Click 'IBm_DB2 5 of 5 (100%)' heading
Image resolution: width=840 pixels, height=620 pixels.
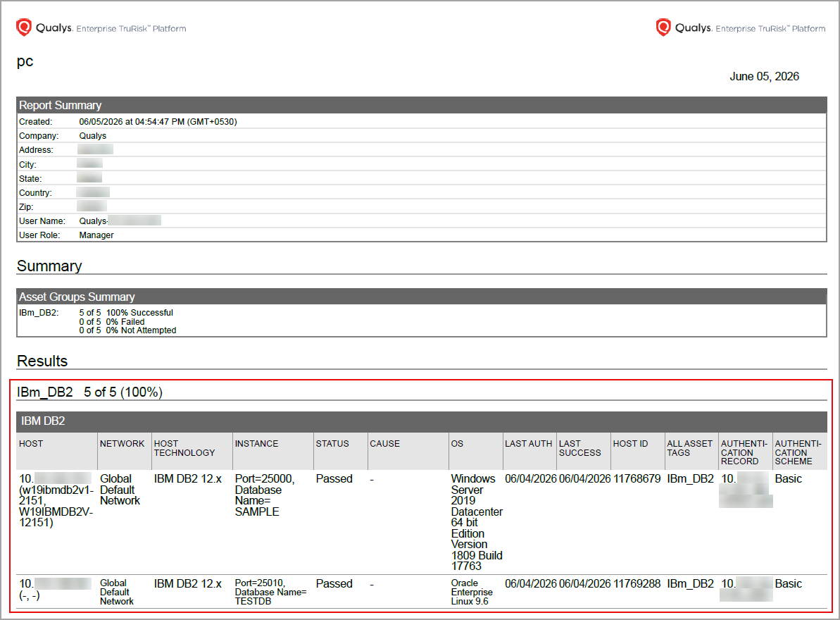(x=89, y=392)
